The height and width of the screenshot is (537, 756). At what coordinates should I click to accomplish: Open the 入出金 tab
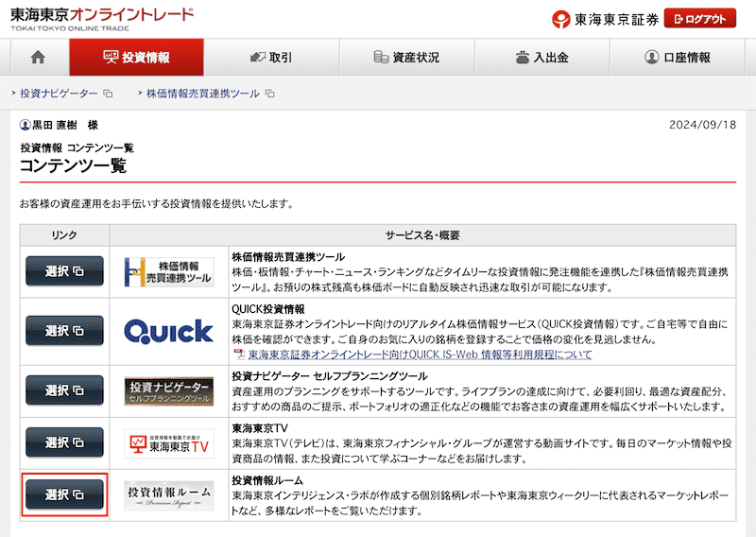(542, 58)
